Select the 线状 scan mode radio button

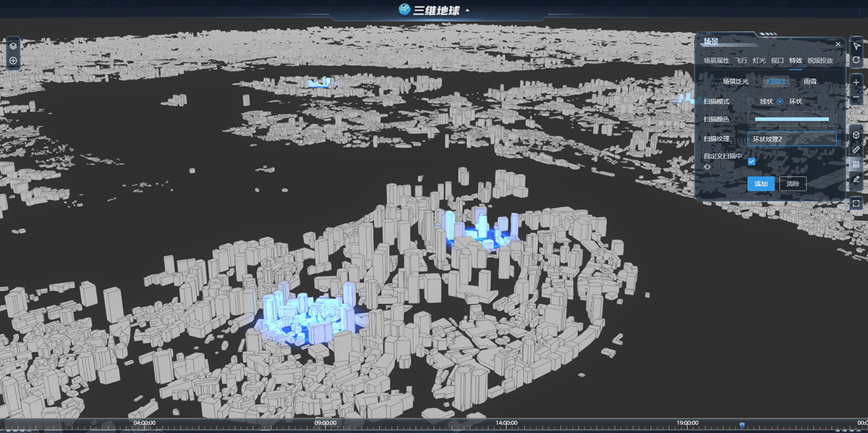pyautogui.click(x=752, y=101)
